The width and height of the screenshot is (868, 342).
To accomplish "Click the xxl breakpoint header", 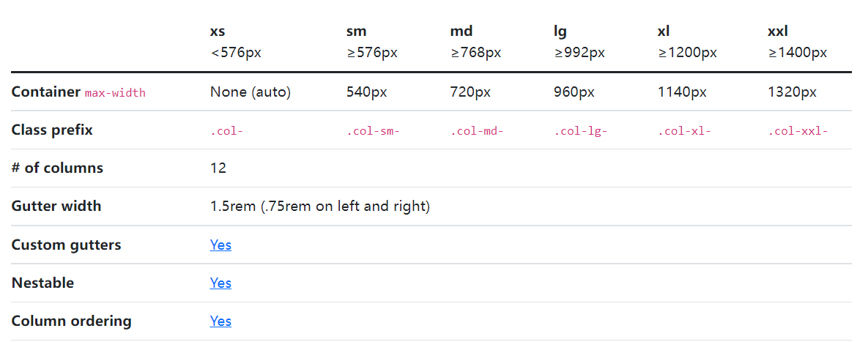I will [777, 31].
